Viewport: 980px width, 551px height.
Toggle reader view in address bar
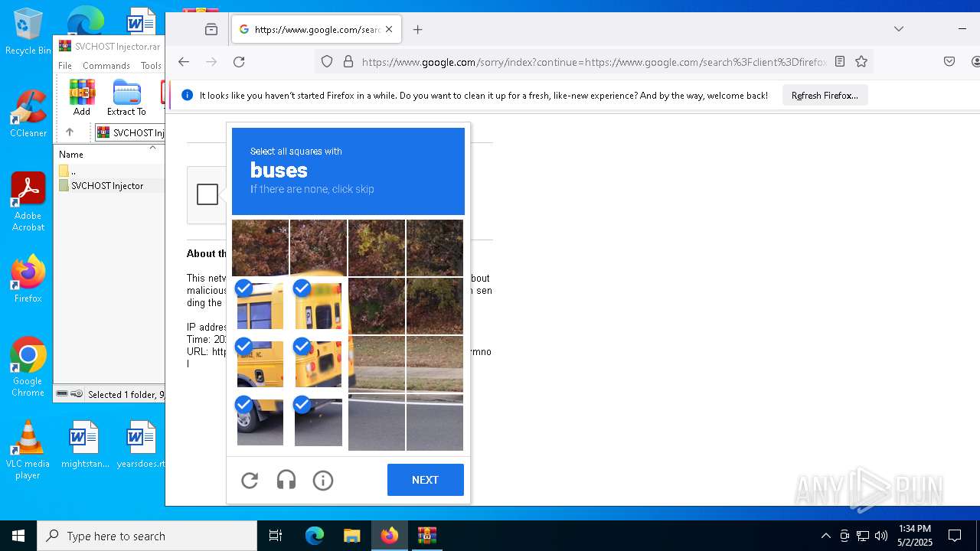840,62
